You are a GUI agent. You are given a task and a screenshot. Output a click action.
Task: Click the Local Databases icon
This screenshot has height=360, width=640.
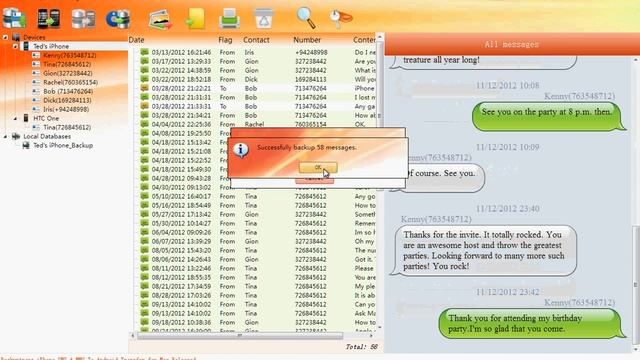[x=16, y=136]
